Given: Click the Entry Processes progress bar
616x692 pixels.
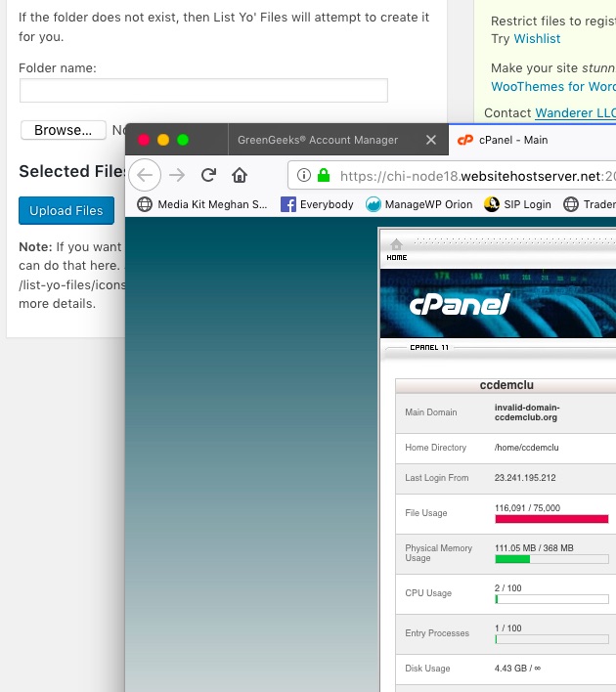Looking at the screenshot, I should pos(551,639).
